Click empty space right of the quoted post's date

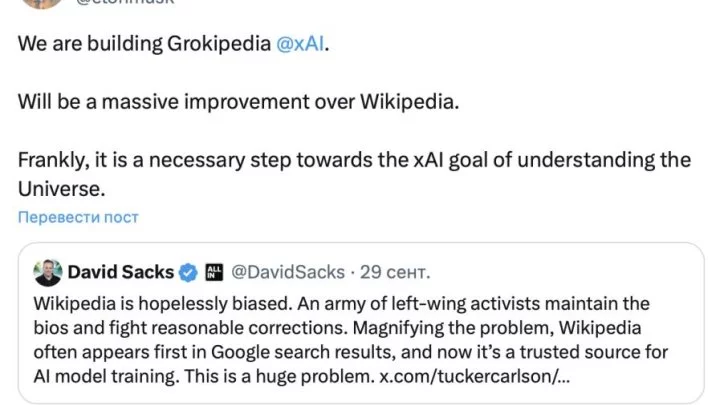coord(550,272)
